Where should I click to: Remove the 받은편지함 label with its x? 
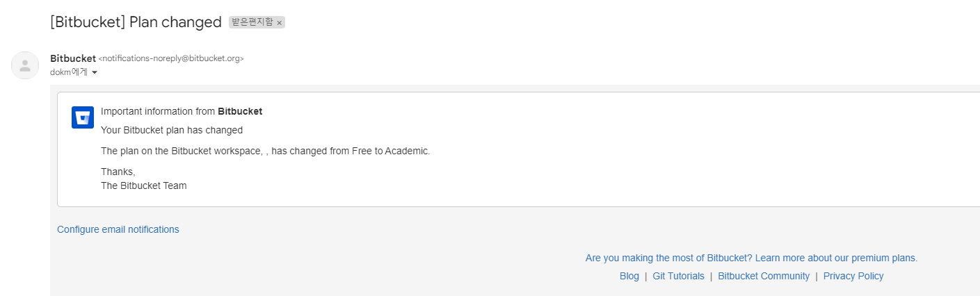(x=280, y=23)
